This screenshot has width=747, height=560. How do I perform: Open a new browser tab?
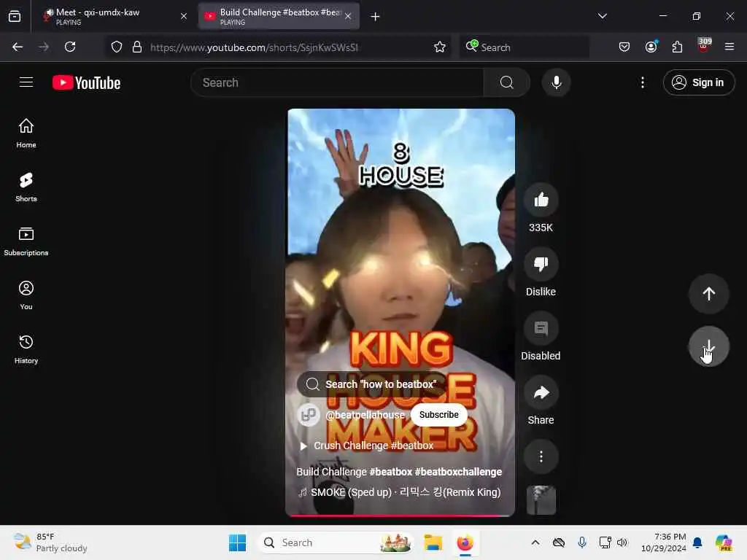tap(376, 17)
